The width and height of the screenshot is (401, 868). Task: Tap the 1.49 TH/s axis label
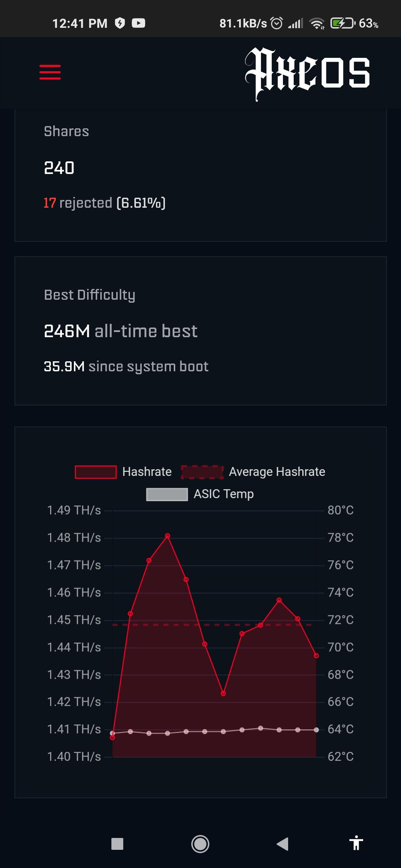coord(74,510)
